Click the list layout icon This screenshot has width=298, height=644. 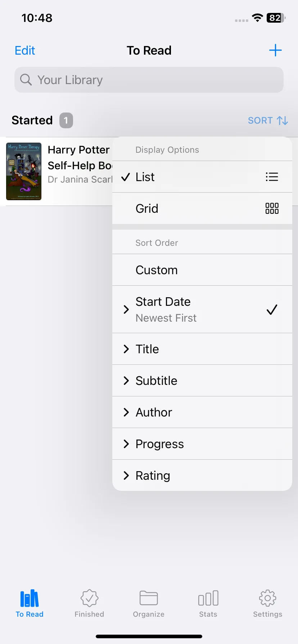(272, 177)
